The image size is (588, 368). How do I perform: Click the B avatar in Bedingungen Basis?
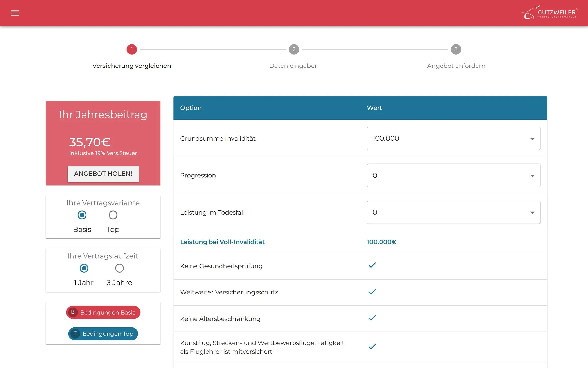click(x=73, y=312)
